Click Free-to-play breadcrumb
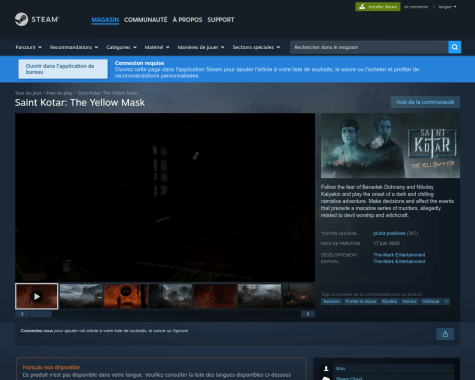The height and width of the screenshot is (380, 475). [59, 93]
